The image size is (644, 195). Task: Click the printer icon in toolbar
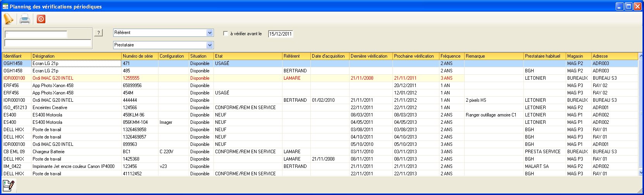(25, 19)
